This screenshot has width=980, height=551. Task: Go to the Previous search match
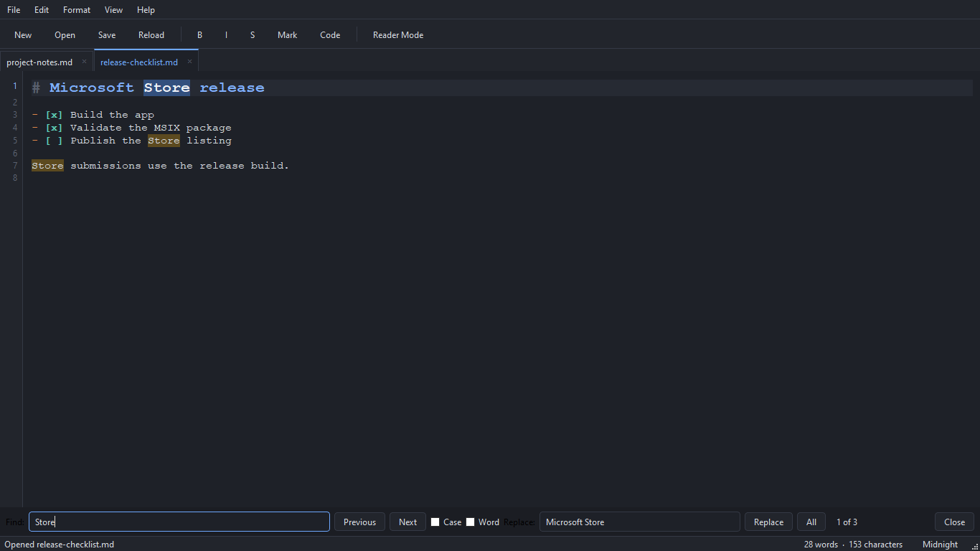pyautogui.click(x=359, y=522)
